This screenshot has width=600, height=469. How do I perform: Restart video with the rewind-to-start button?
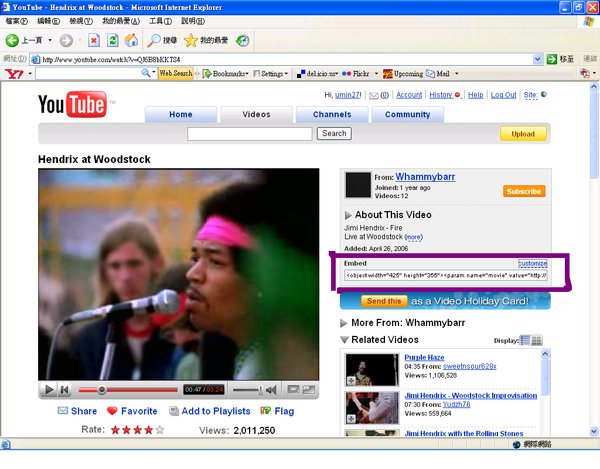click(64, 389)
